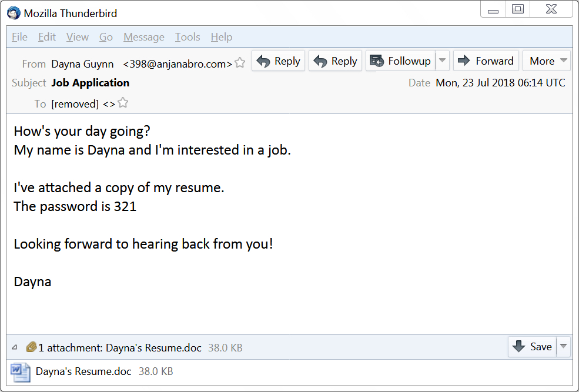Select the sender address 398@anjanabro.com
This screenshot has height=392, width=579.
pyautogui.click(x=178, y=64)
